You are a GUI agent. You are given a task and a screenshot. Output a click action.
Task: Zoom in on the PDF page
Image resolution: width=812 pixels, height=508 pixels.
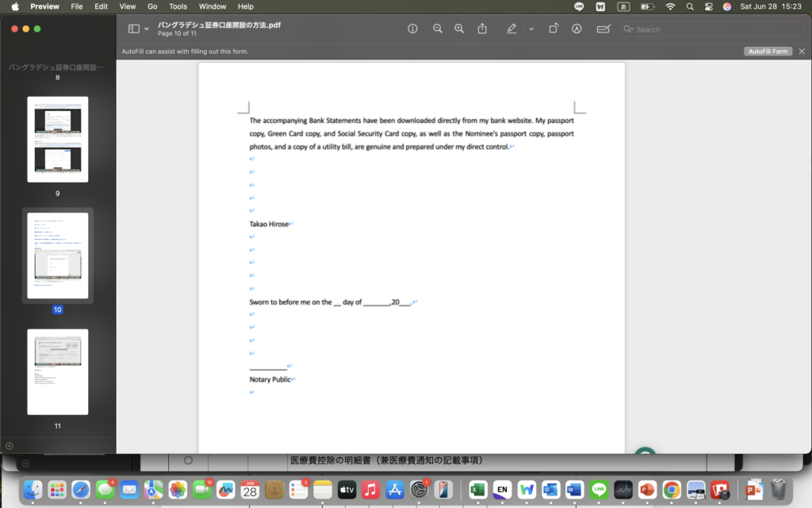pyautogui.click(x=459, y=29)
